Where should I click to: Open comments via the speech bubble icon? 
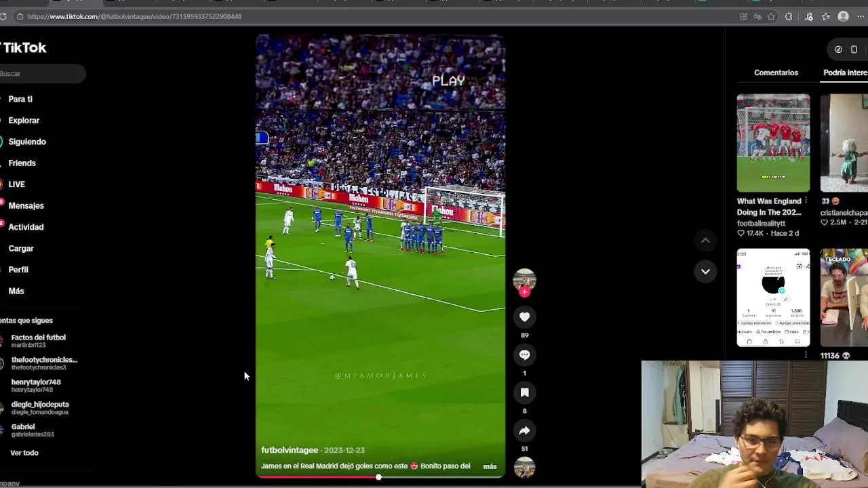(x=524, y=354)
